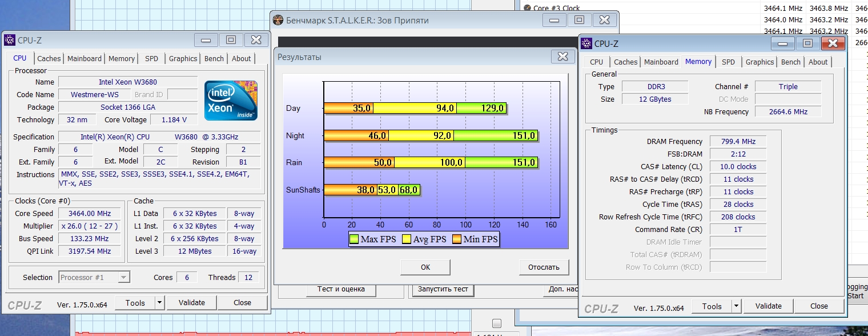Click Tools button in right CPU-Z
Image resolution: width=868 pixels, height=336 pixels.
point(712,306)
